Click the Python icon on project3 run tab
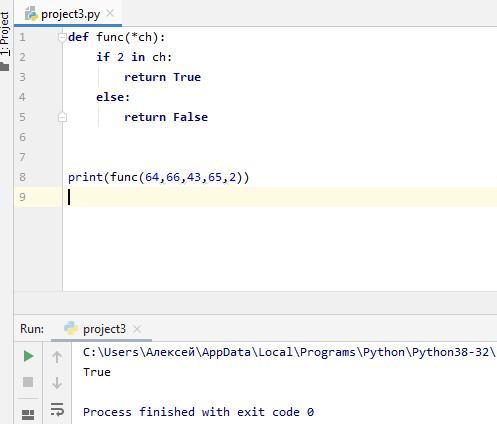This screenshot has height=424, width=497. (x=71, y=328)
